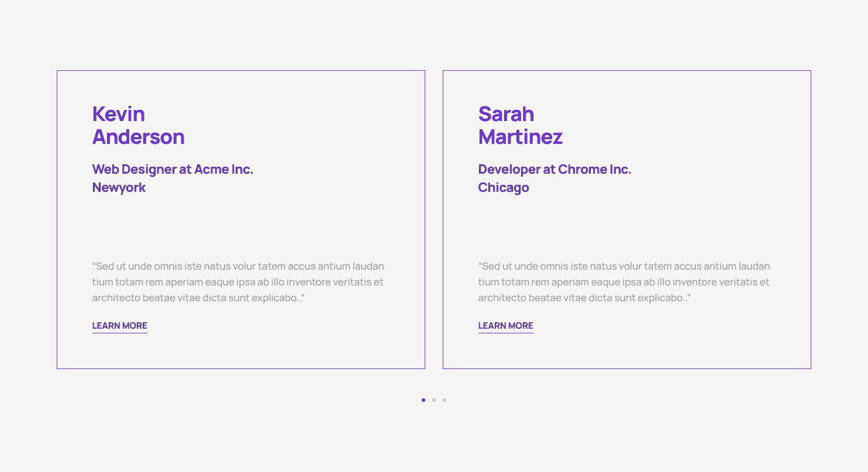Select 'Developer at Chrome Inc.' subtitle
This screenshot has height=472, width=868.
(x=554, y=170)
